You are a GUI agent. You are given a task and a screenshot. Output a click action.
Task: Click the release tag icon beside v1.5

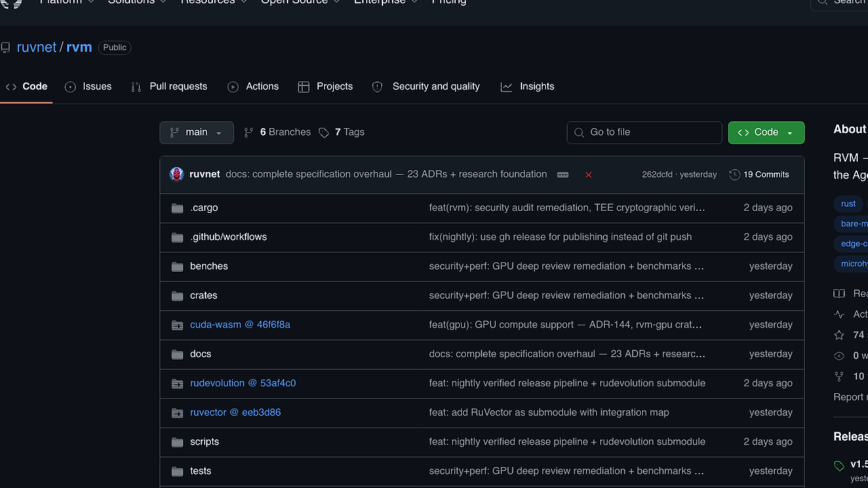(x=840, y=466)
